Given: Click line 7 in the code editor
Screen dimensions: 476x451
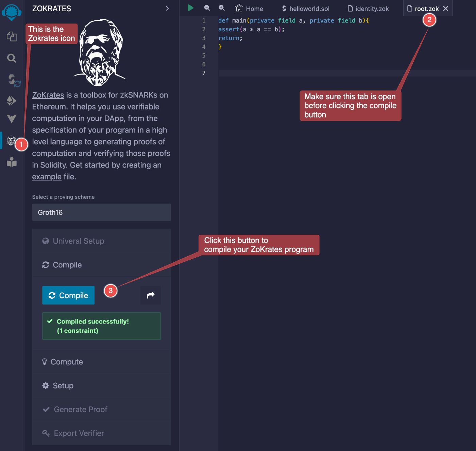Looking at the screenshot, I should pos(306,73).
